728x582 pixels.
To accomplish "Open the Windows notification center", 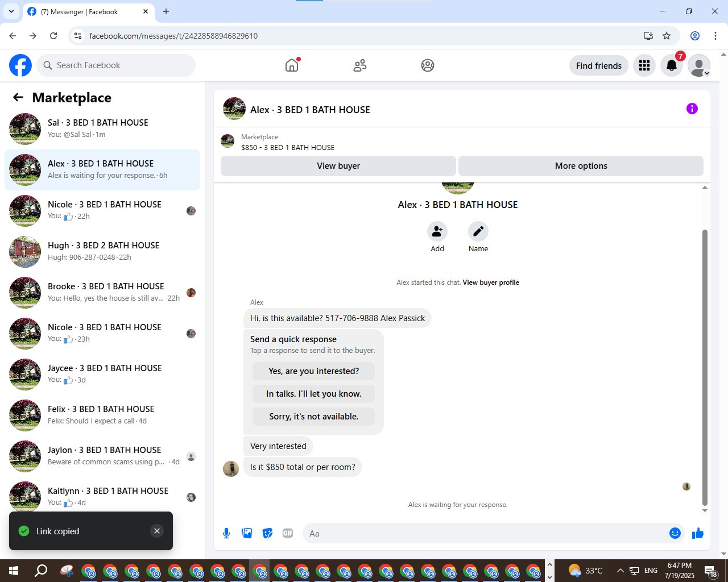I will click(x=711, y=571).
